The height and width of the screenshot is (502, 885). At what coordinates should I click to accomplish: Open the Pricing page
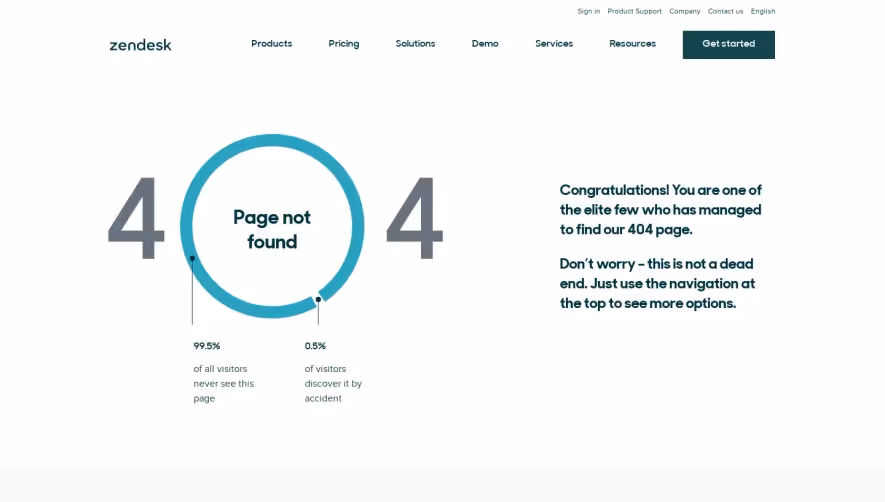click(x=344, y=44)
